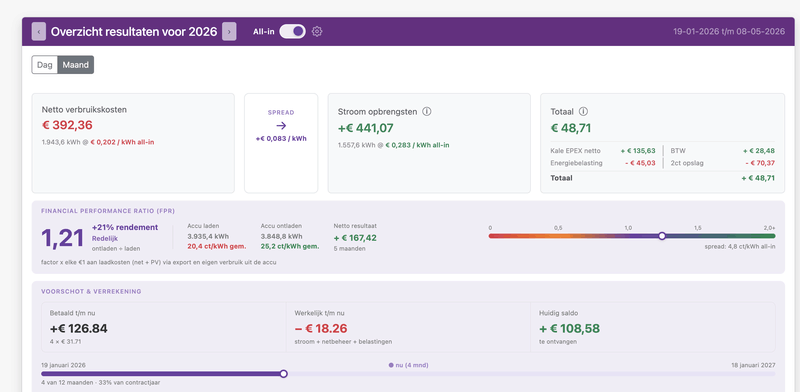Click the '19 januari 2026' start date
The height and width of the screenshot is (392, 800).
click(63, 365)
